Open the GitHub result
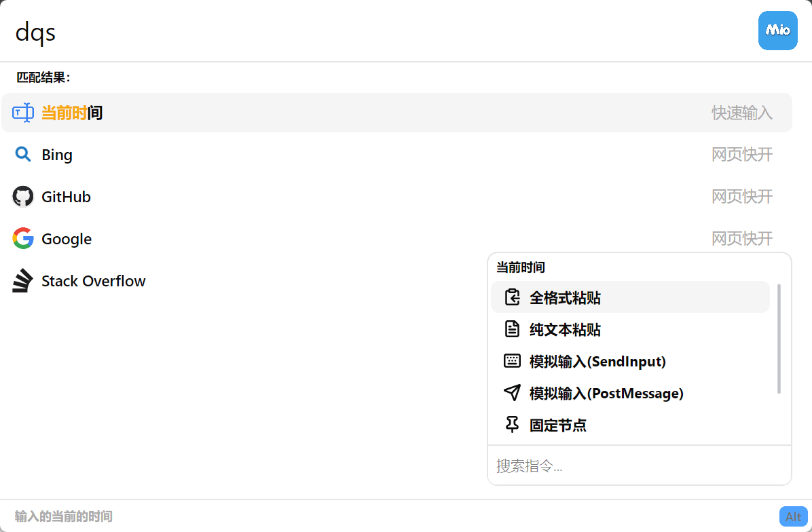The image size is (812, 532). 396,197
